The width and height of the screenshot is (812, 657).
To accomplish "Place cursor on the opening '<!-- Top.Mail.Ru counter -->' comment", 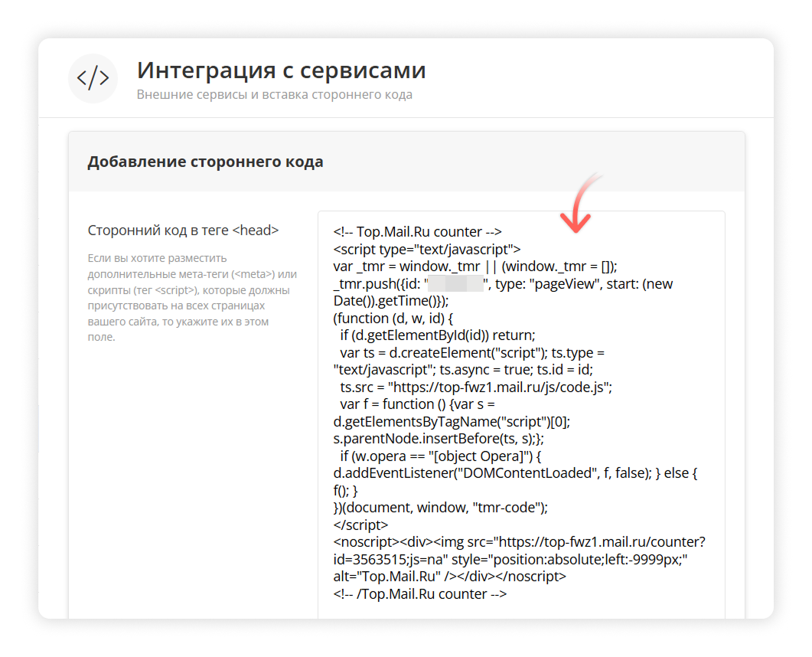I will pyautogui.click(x=417, y=231).
